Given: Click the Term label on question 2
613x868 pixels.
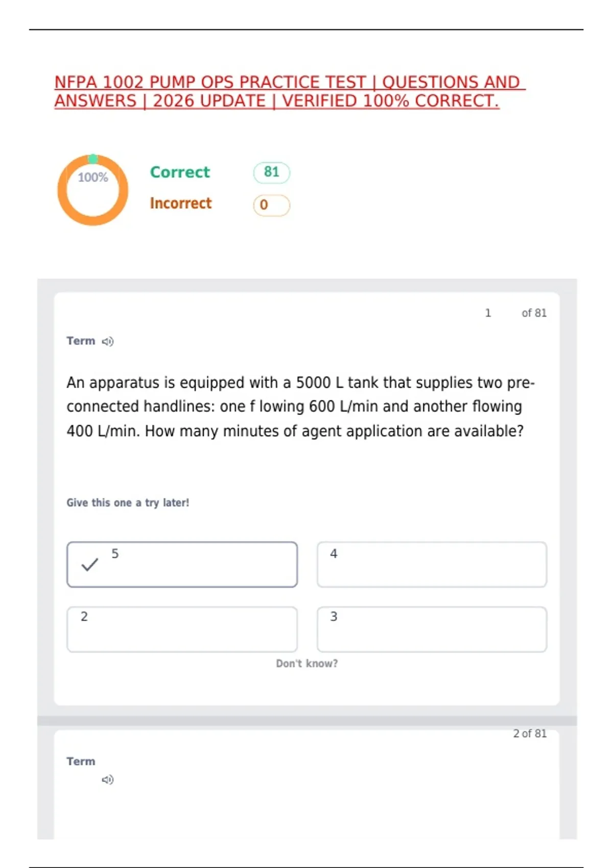Looking at the screenshot, I should (81, 761).
